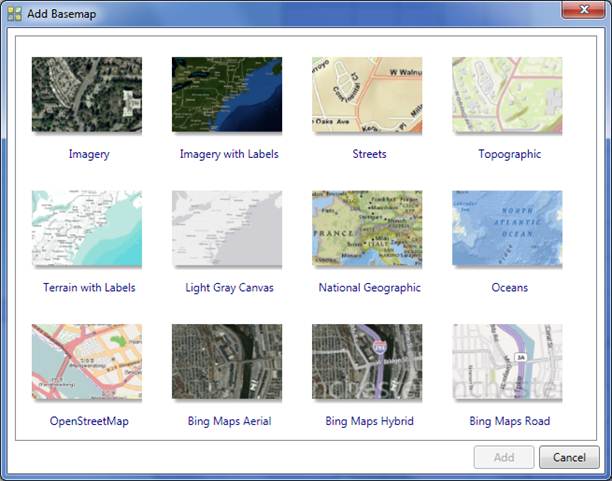Viewport: 612px width, 481px height.
Task: Pick the National Geographic basemap thumbnail
Action: (x=367, y=229)
